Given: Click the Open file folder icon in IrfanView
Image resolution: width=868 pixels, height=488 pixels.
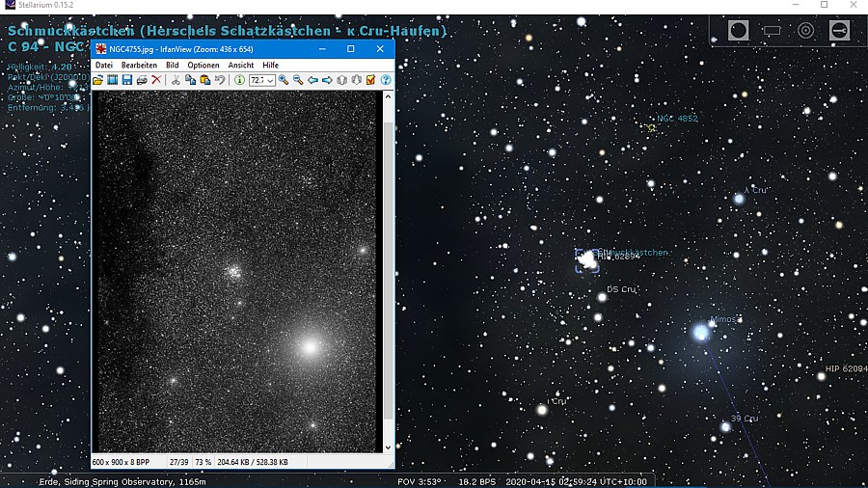Looking at the screenshot, I should [x=98, y=80].
